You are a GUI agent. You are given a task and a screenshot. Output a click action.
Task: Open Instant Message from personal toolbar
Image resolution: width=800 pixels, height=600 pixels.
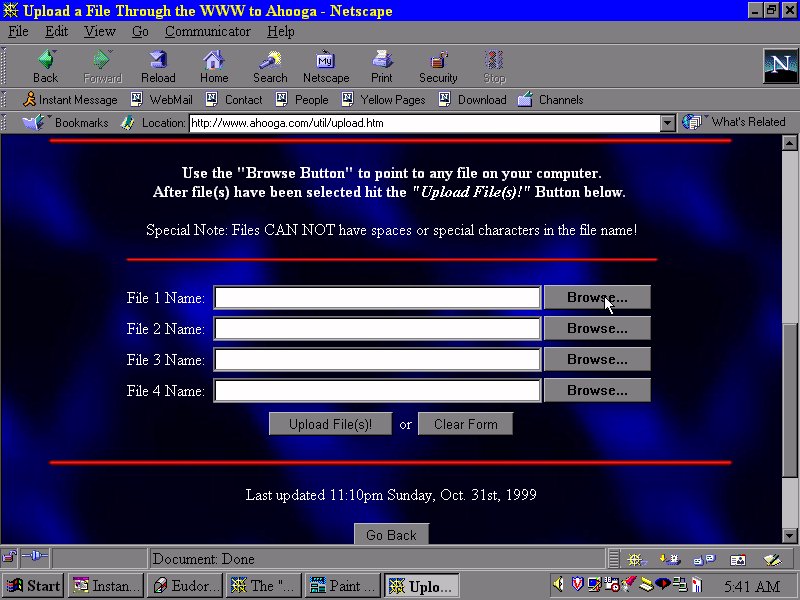70,100
